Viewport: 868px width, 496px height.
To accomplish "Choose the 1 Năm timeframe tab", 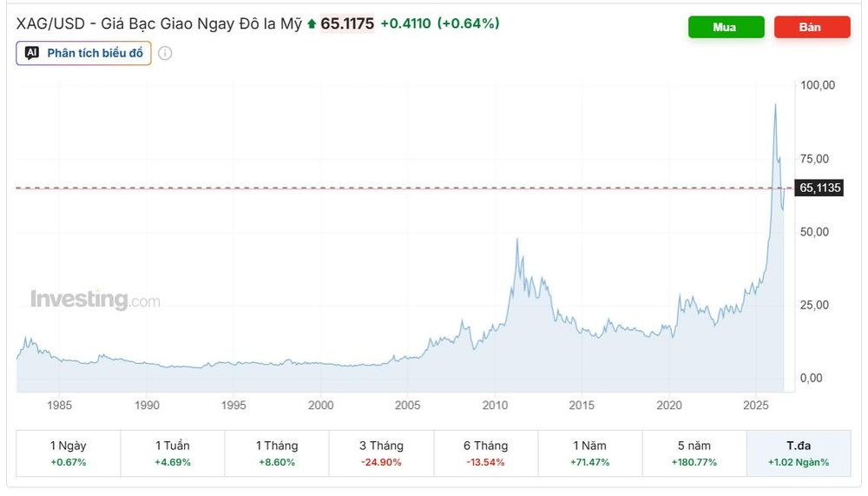I will [590, 453].
